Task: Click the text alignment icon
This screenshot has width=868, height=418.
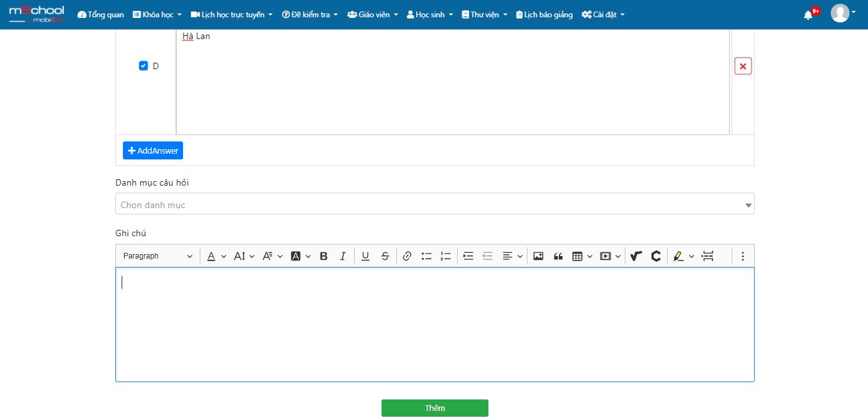Action: pyautogui.click(x=507, y=256)
